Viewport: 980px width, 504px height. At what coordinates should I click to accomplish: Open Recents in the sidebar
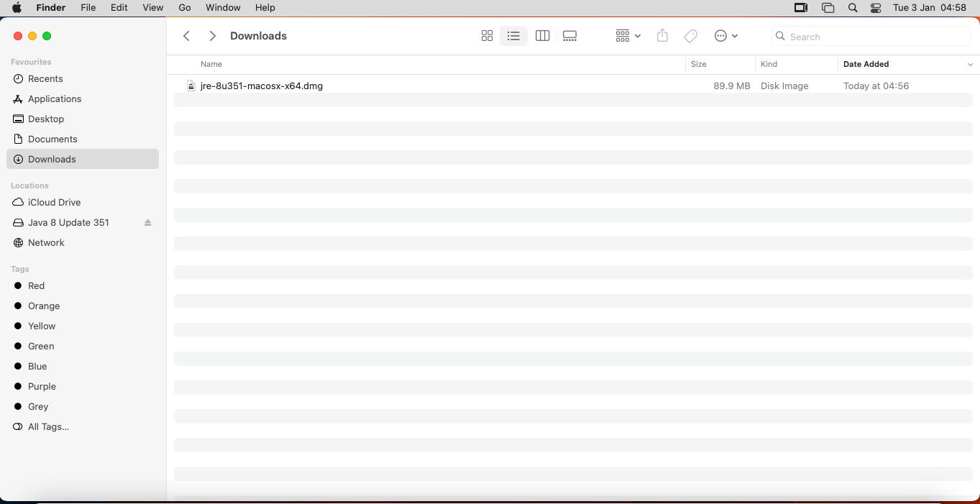click(83, 78)
